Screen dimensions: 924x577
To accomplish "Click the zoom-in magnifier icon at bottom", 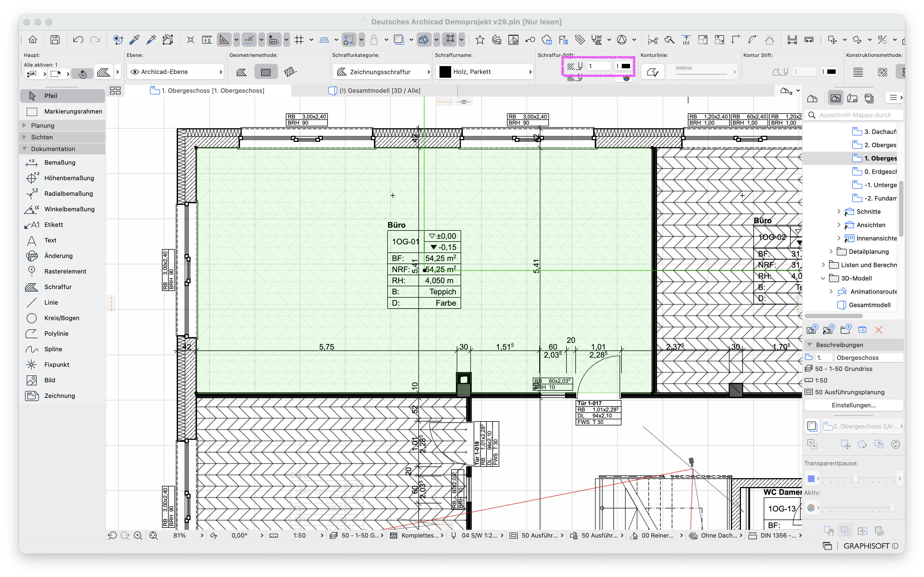I will [x=138, y=535].
